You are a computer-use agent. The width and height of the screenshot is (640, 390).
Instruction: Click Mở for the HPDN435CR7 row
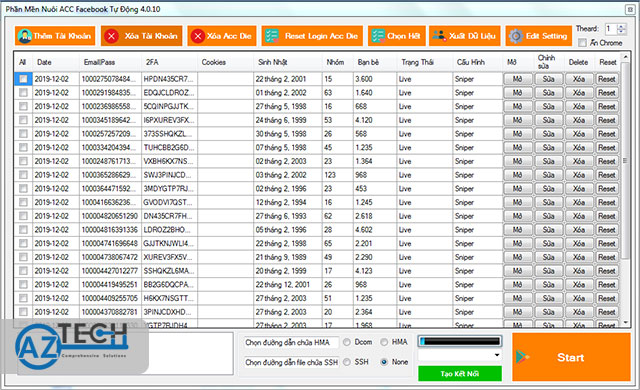pyautogui.click(x=518, y=79)
